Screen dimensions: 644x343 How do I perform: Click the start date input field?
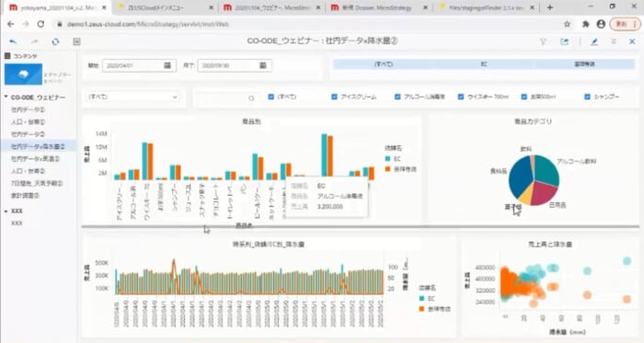coord(139,65)
